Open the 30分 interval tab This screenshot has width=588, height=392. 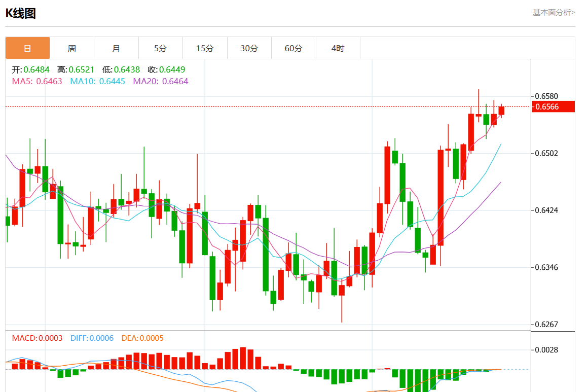tap(249, 48)
